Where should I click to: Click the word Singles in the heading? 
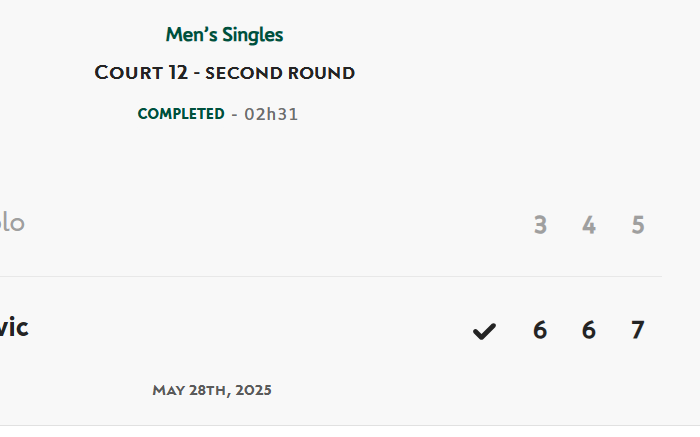pyautogui.click(x=253, y=35)
